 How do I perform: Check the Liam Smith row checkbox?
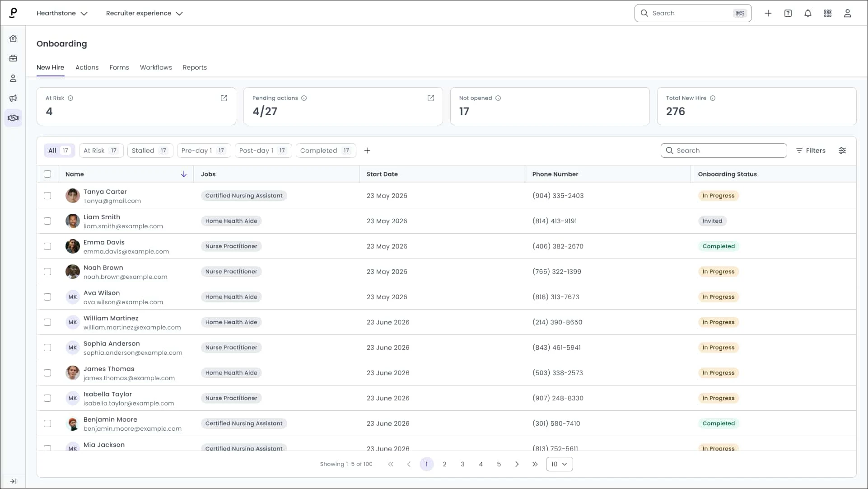[47, 221]
